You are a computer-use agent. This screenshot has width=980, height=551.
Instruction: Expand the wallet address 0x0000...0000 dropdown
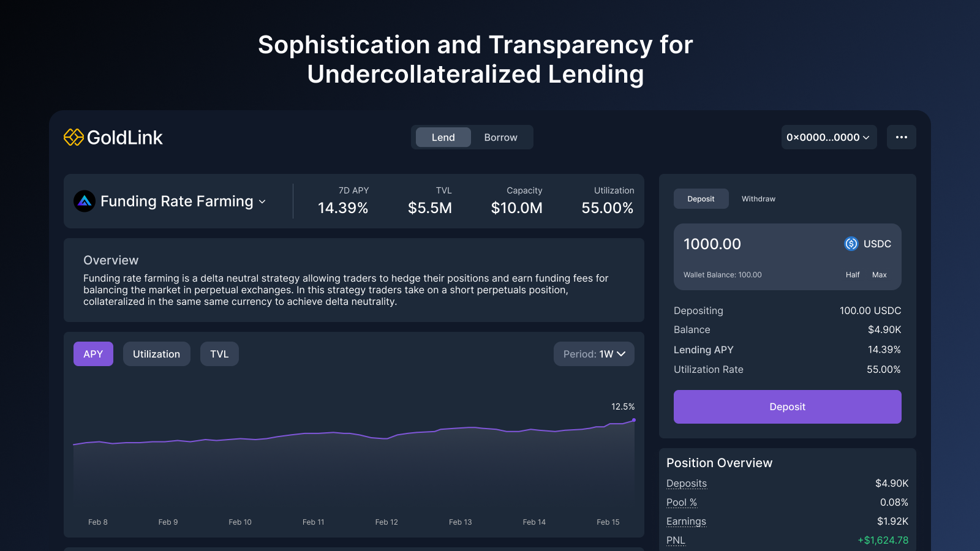829,137
